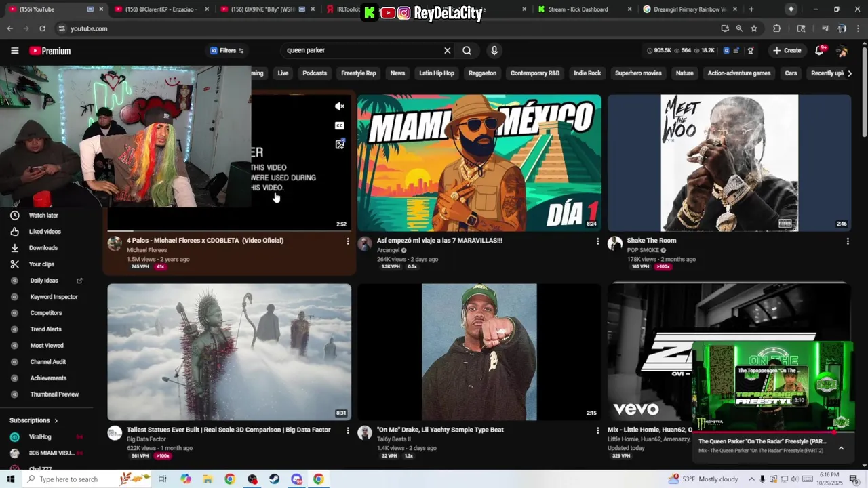
Task: Open the account avatar menu
Action: tap(842, 51)
